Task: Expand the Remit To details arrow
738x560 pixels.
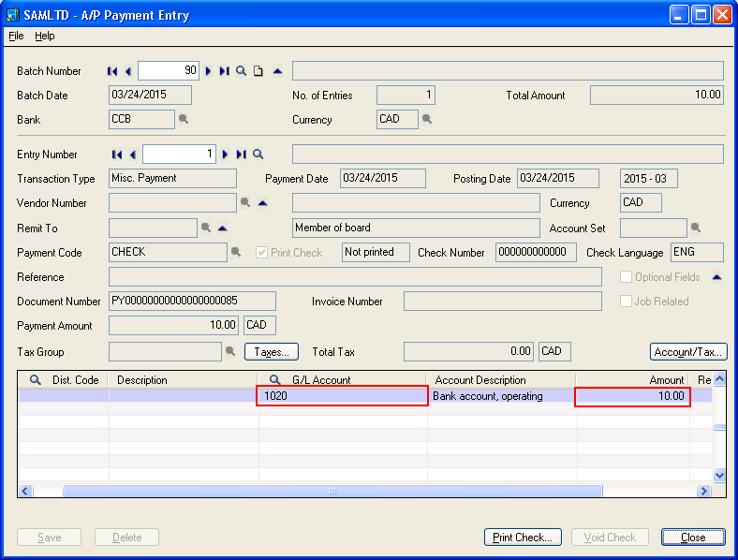Action: [x=222, y=228]
